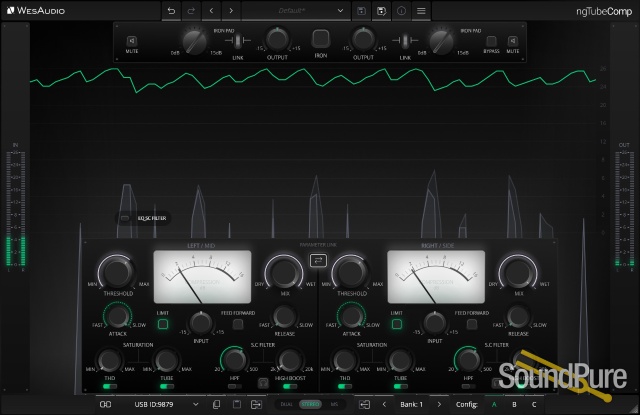This screenshot has height=415, width=640.
Task: Click the Left/Mid ATTACK knob
Action: point(118,316)
